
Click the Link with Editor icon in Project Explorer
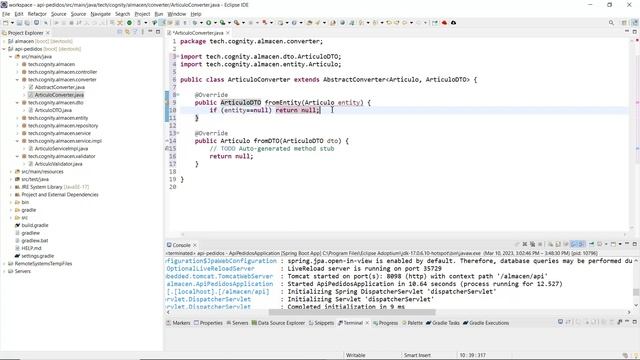[127, 32]
